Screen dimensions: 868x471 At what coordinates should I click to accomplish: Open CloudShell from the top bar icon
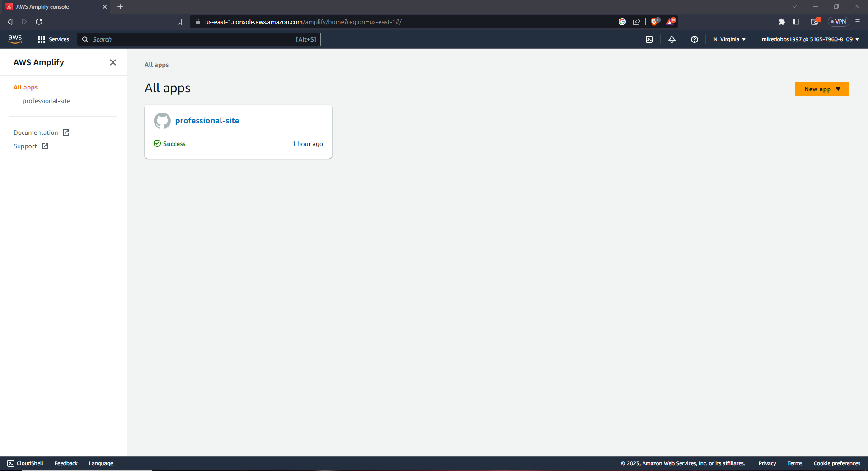pos(649,39)
